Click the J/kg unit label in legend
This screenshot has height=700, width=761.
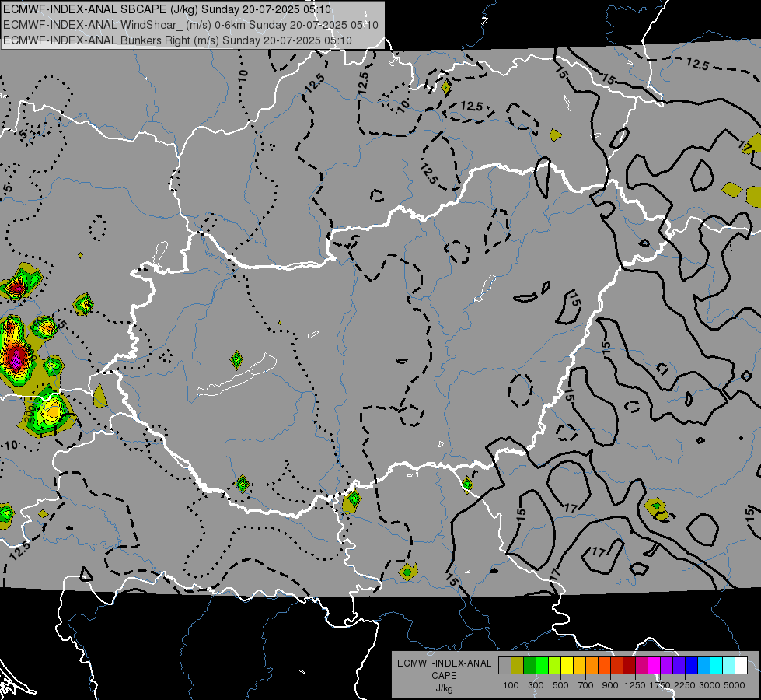(x=444, y=688)
